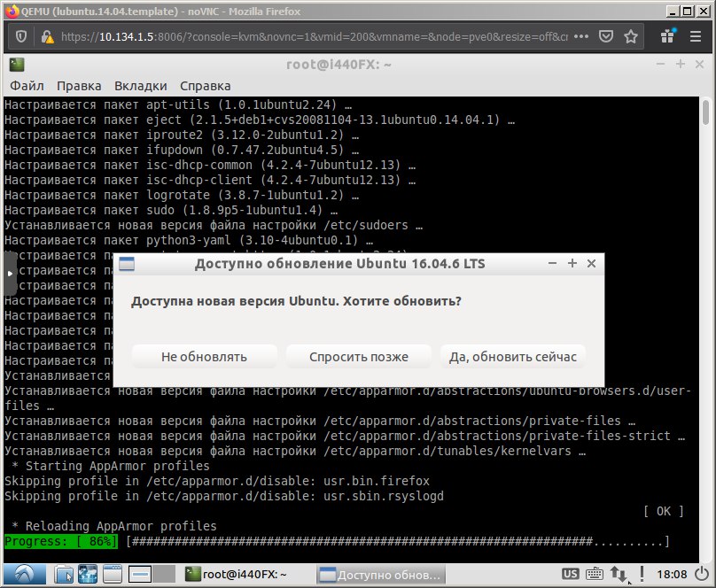Click the '[ OK ]' status text

point(664,511)
